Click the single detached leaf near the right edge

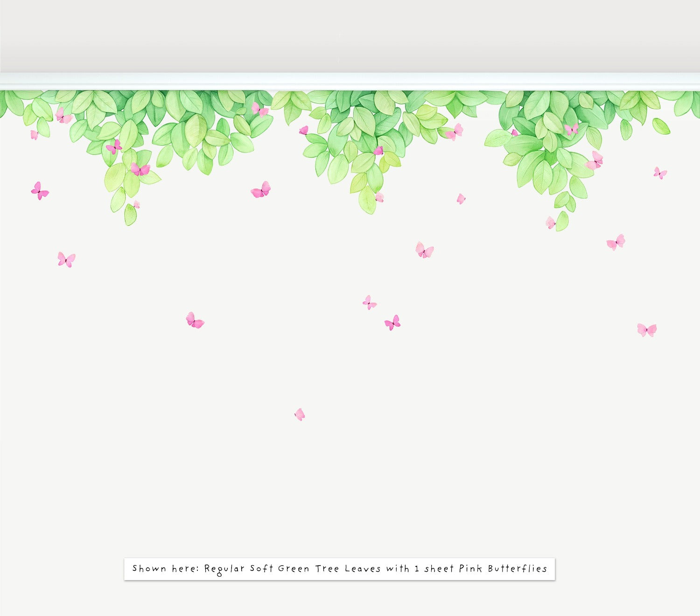(x=661, y=126)
